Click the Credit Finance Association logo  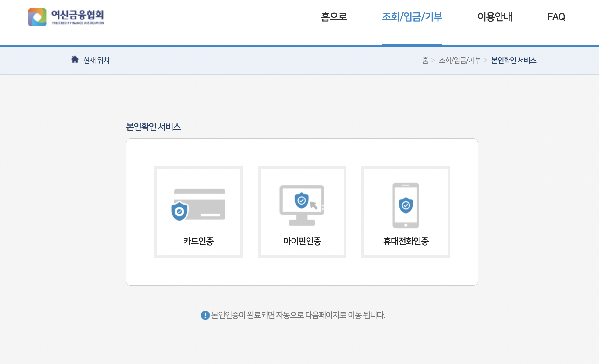(x=37, y=17)
